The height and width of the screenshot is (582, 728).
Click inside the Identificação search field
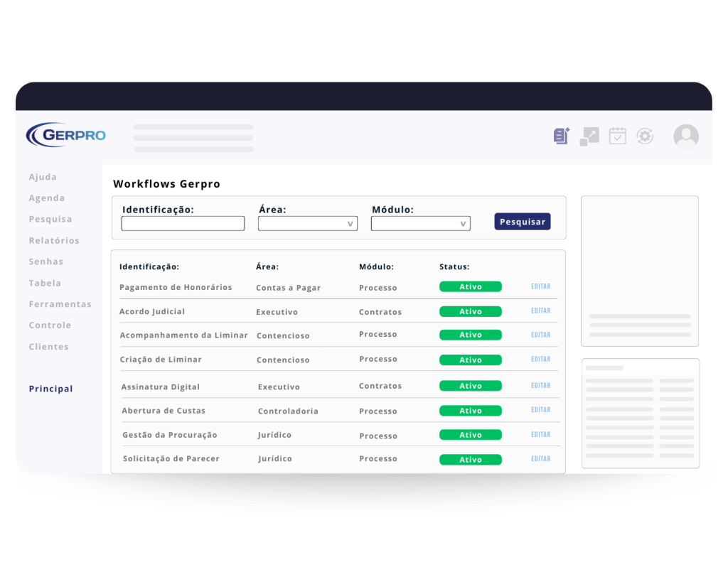pos(183,224)
